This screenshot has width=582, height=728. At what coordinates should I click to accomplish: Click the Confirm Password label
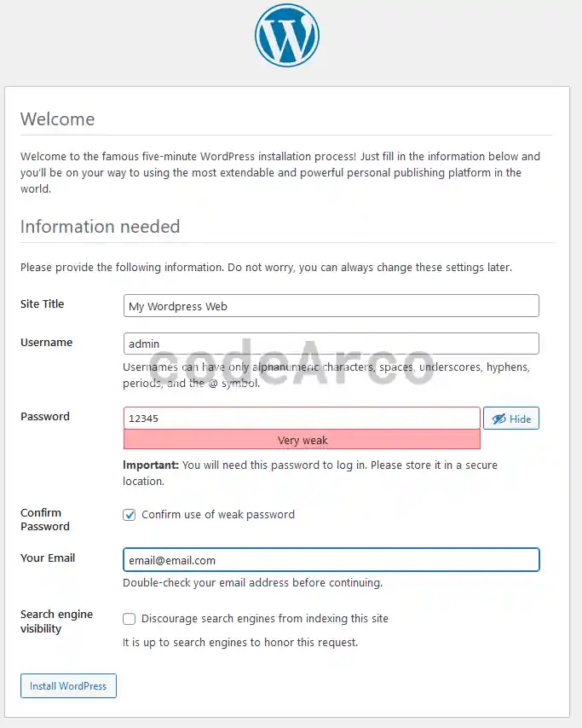point(45,519)
